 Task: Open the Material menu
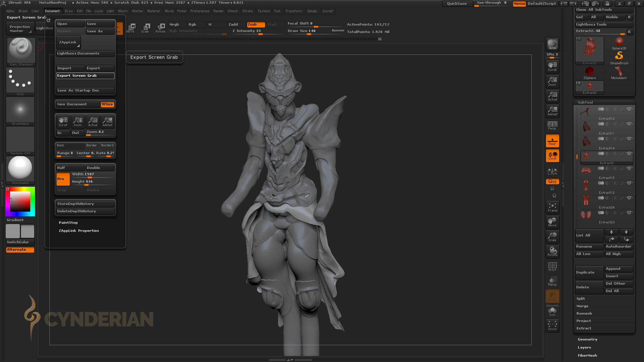[x=153, y=11]
